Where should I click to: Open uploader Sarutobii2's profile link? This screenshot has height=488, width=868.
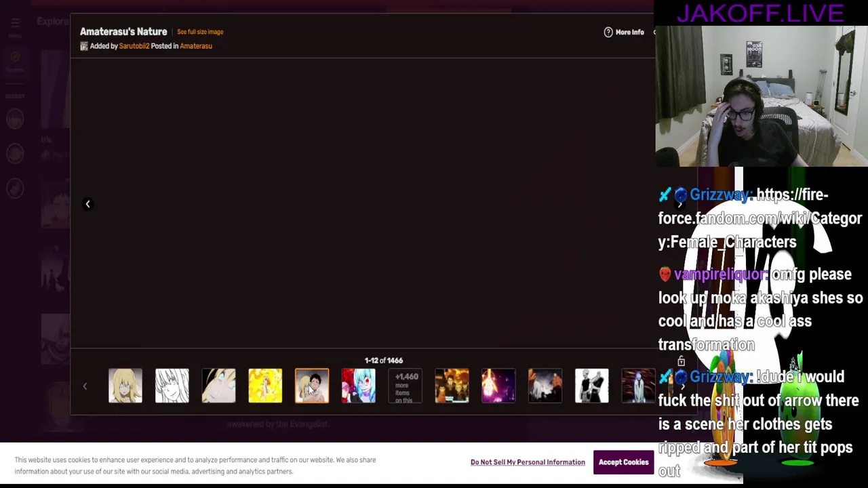134,46
